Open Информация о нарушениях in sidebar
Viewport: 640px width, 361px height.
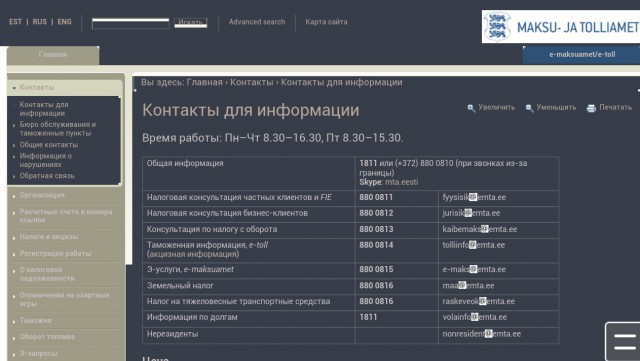click(46, 160)
